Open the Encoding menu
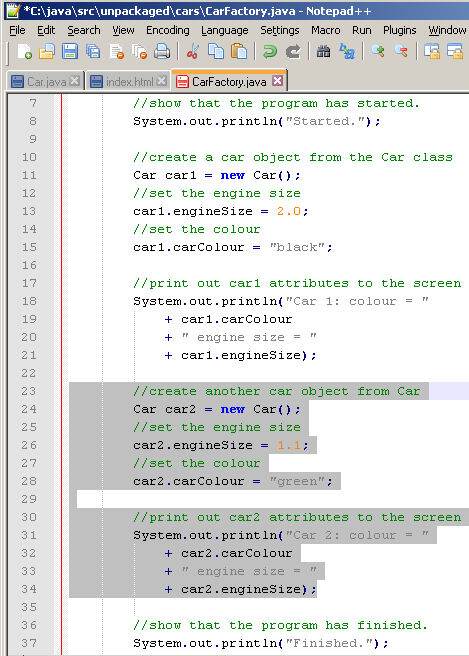Screen dimensions: 469x656 [167, 30]
